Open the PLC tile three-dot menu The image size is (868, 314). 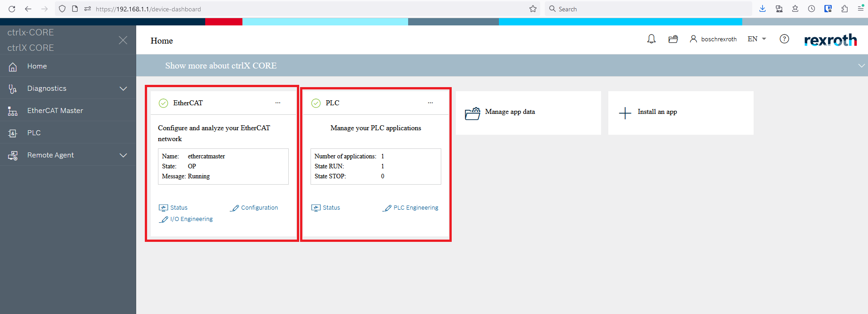point(430,103)
